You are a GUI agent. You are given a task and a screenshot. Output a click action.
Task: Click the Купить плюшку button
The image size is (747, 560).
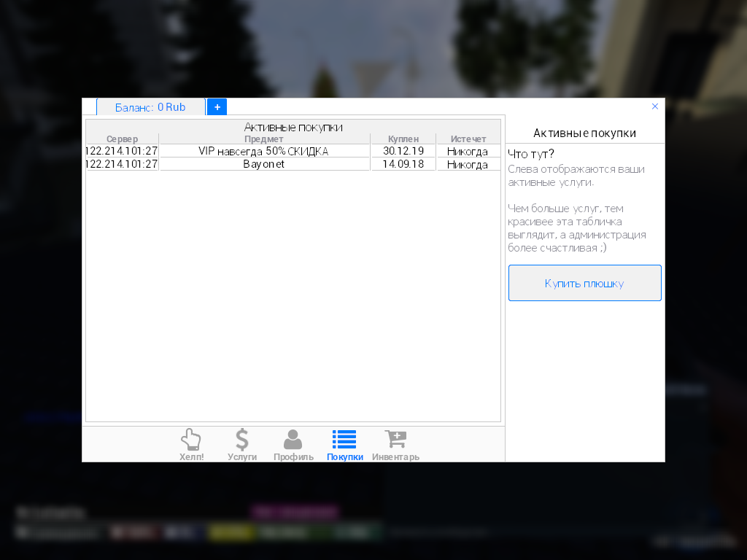coord(584,283)
